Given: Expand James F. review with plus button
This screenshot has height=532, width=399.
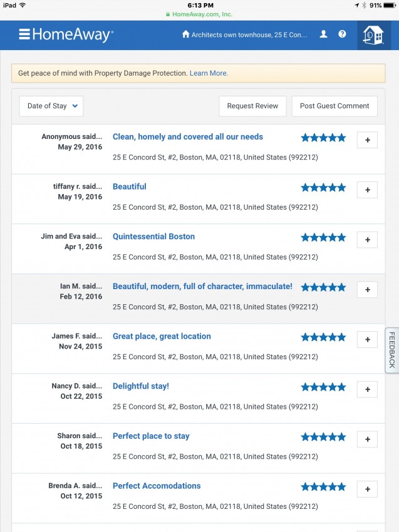Looking at the screenshot, I should pos(367,340).
